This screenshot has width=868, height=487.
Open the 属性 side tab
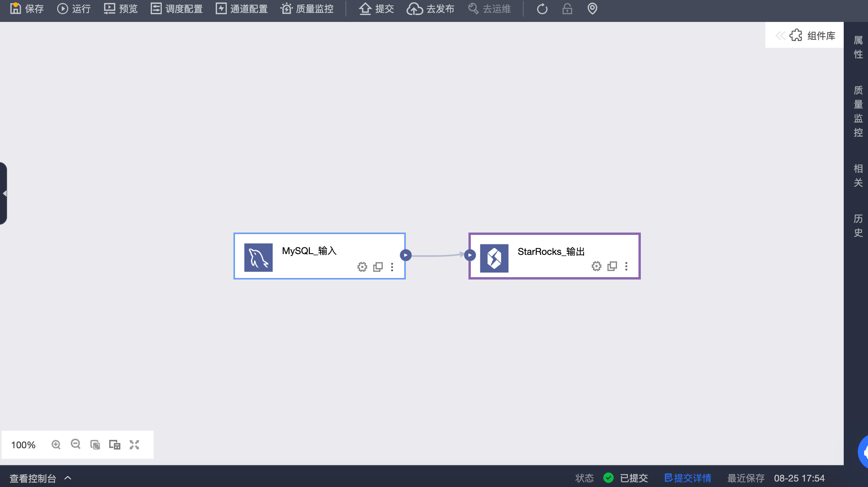point(858,47)
